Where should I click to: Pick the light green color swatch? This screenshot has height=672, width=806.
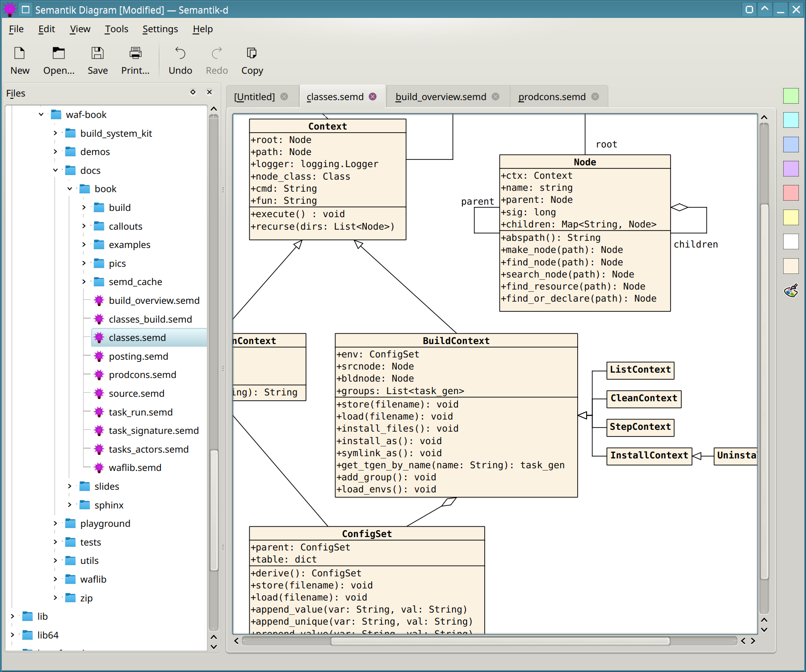point(791,96)
